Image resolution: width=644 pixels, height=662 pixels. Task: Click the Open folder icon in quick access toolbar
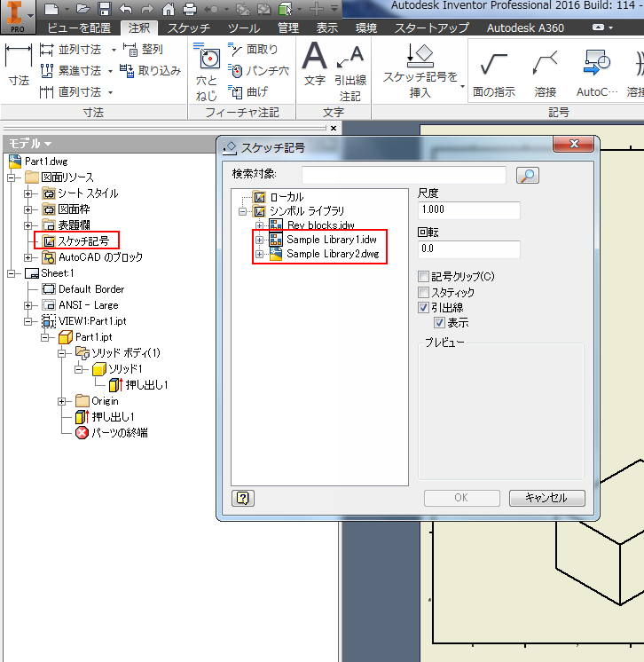point(83,9)
